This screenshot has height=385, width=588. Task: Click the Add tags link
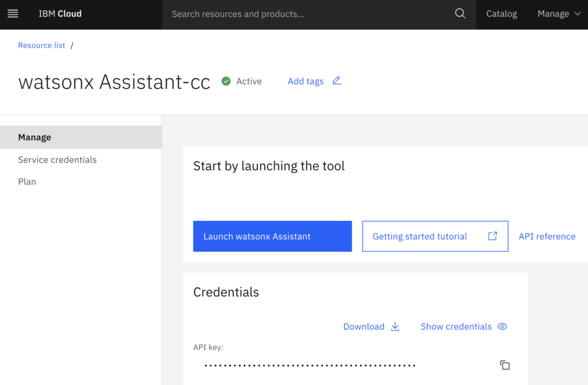pyautogui.click(x=305, y=81)
